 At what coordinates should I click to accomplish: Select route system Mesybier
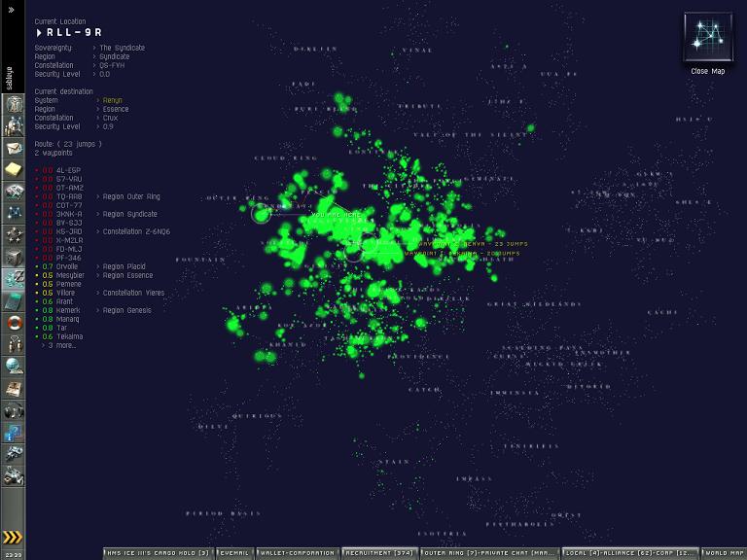(70, 275)
